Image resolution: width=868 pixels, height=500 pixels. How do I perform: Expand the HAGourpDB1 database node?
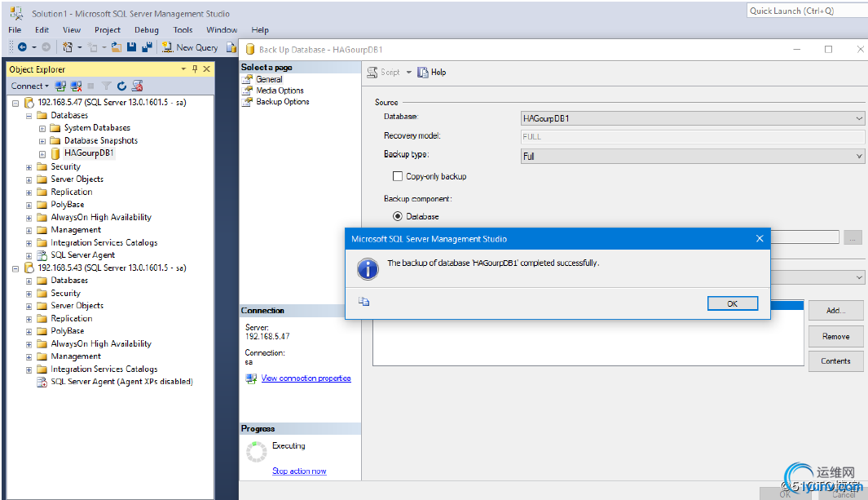42,154
